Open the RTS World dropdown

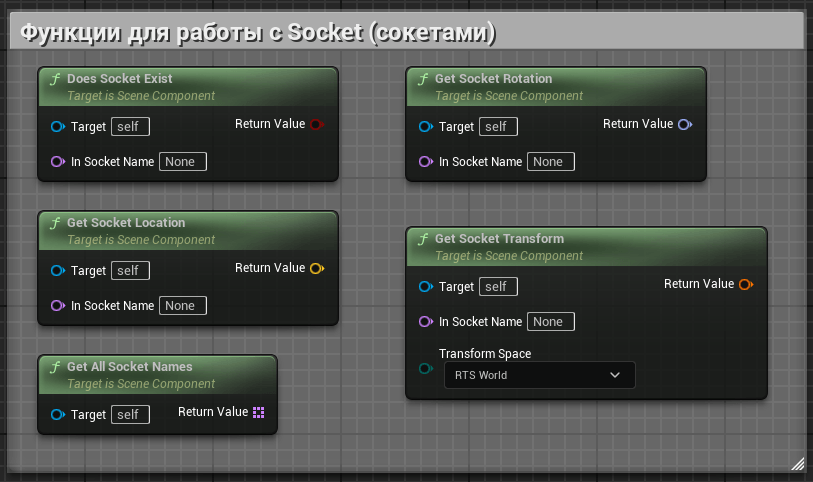pyautogui.click(x=540, y=375)
